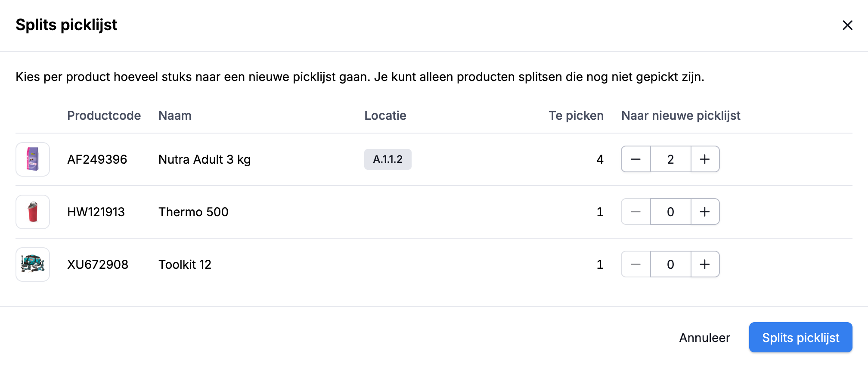This screenshot has width=868, height=367.
Task: Decrease quantity for Nutra Adult 3 kg
Action: tap(636, 159)
